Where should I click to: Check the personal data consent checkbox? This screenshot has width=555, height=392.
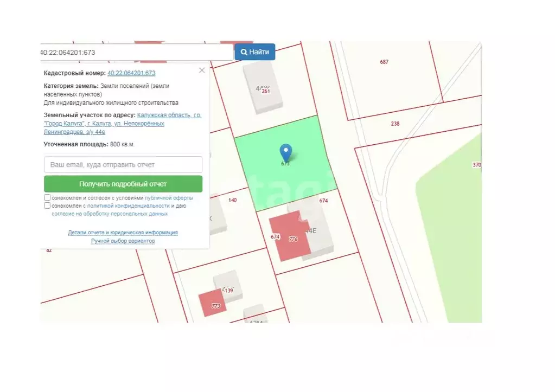tap(47, 205)
